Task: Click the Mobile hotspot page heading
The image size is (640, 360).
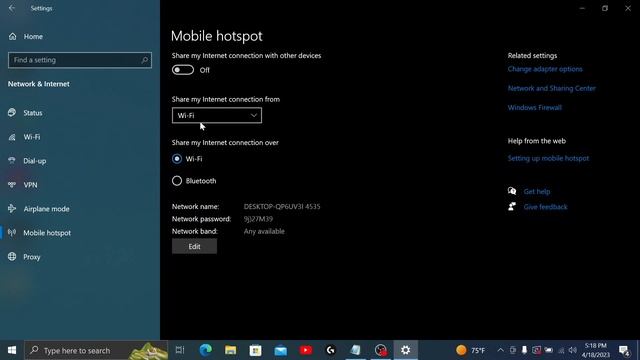Action: pos(217,36)
